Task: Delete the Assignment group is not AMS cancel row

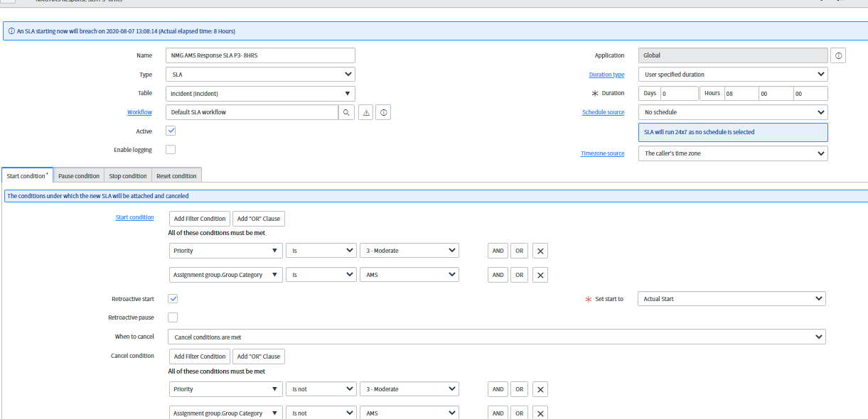Action: click(540, 413)
